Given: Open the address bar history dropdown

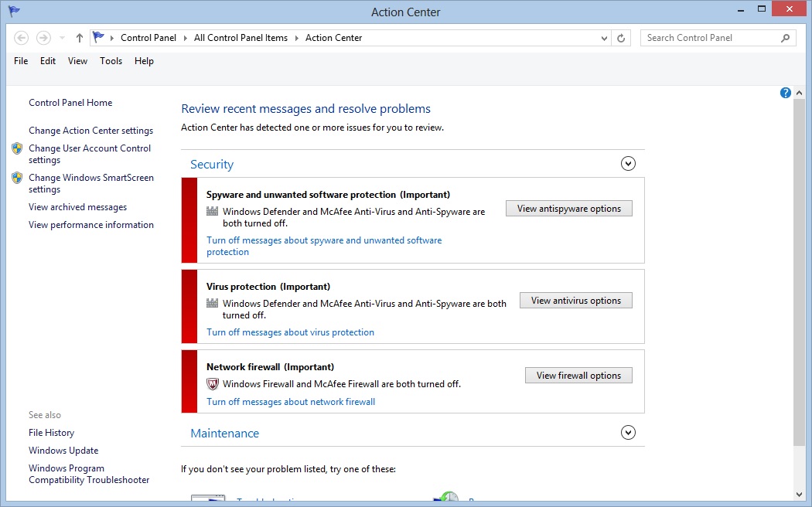Looking at the screenshot, I should click(605, 38).
